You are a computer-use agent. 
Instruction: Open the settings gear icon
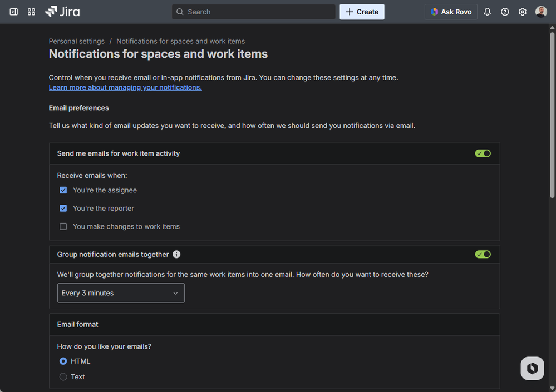pos(522,12)
